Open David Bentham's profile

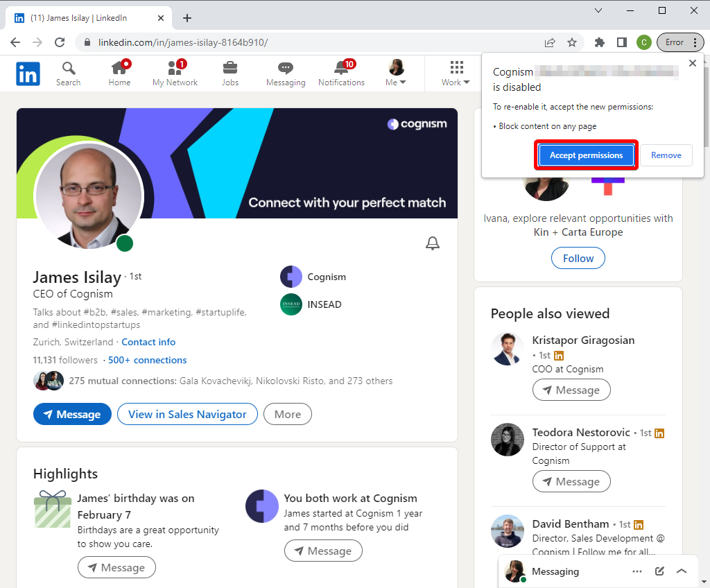pos(571,524)
